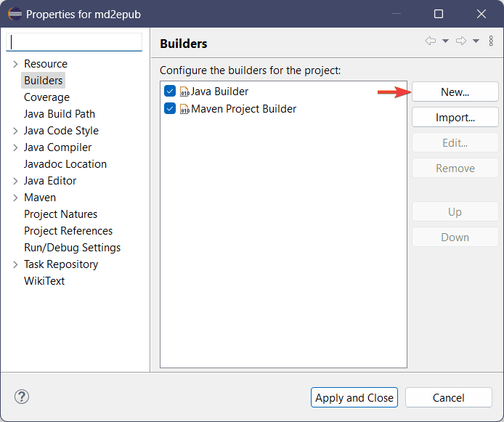
Task: Open the Java Build Path page
Action: pos(60,114)
